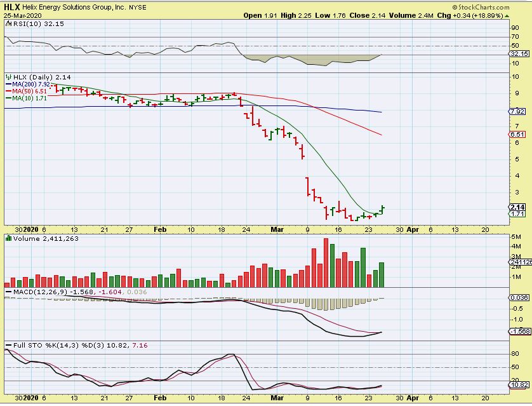
Task: Click the Helix Energy Solutions Group, Inc. name
Action: (x=74, y=7)
